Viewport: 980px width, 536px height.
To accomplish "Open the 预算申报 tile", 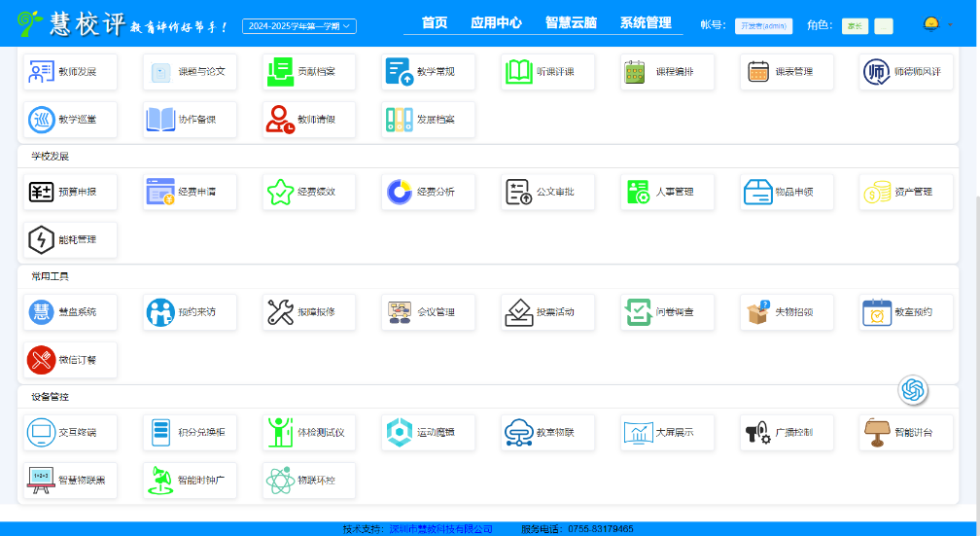I will pyautogui.click(x=70, y=192).
